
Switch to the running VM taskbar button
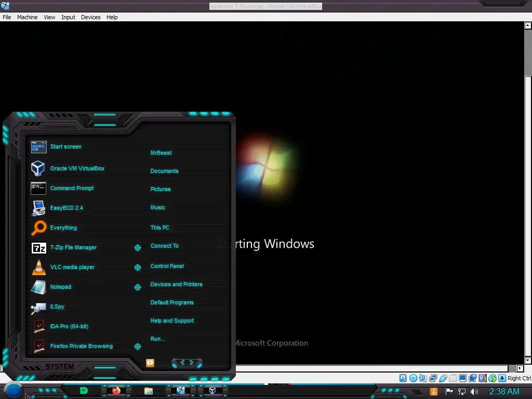[x=181, y=391]
